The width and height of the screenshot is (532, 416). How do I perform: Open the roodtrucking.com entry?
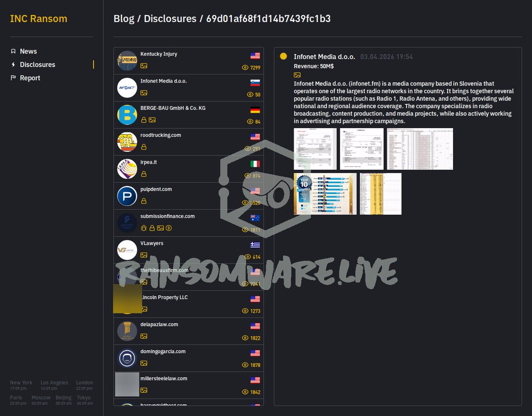[x=188, y=142]
